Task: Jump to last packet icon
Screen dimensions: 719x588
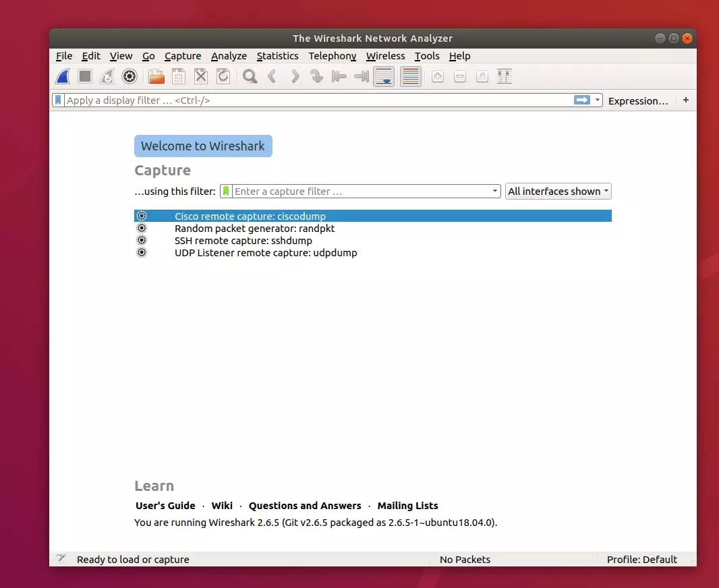Action: (362, 77)
